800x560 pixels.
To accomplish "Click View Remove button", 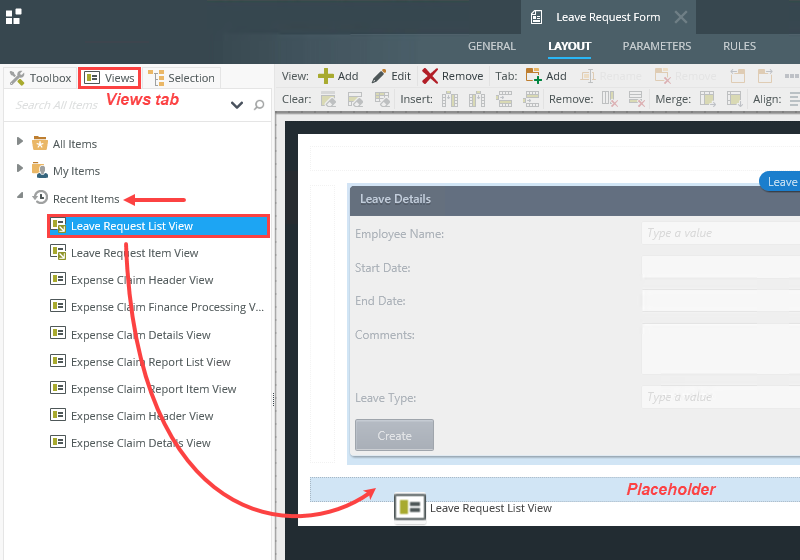I will click(x=453, y=76).
